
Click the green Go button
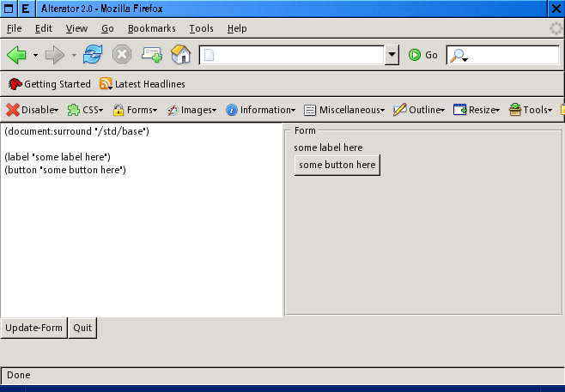pyautogui.click(x=422, y=55)
